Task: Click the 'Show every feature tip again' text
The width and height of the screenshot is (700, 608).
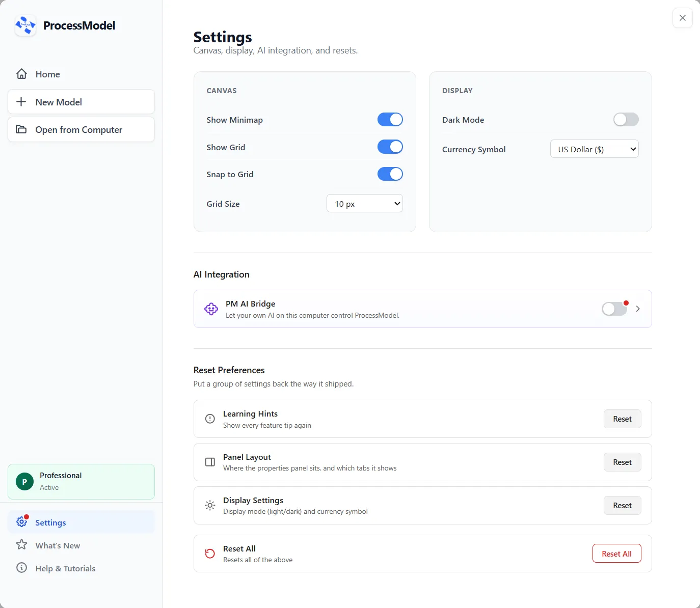Action: click(x=267, y=425)
